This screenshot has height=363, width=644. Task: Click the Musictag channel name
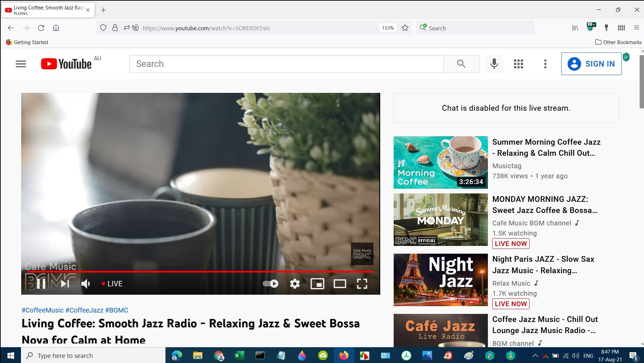(x=507, y=166)
